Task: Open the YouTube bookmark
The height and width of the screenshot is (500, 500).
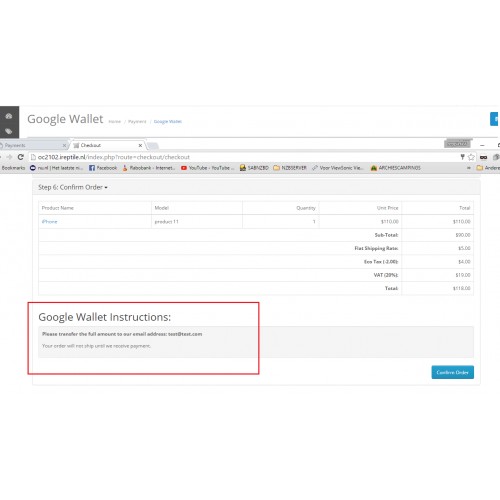Action: point(208,168)
